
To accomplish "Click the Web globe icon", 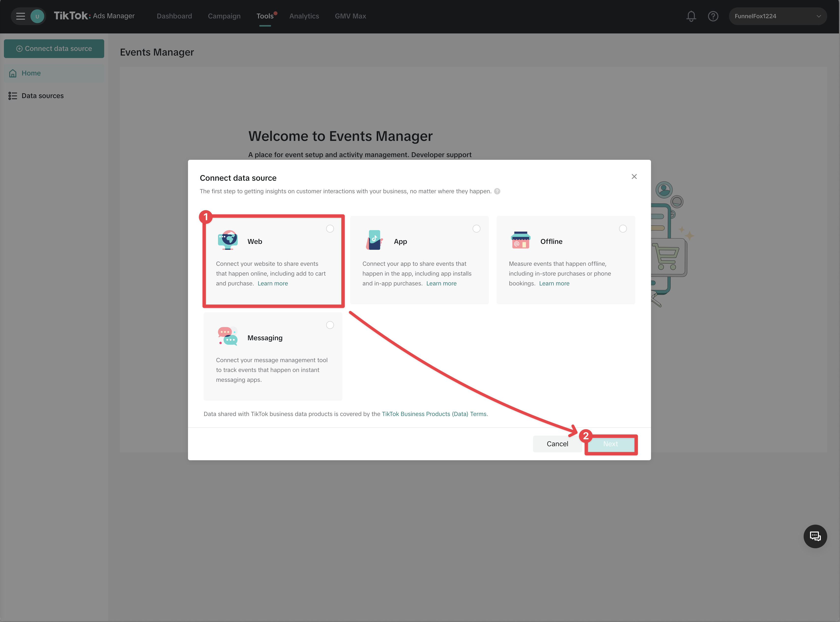I will point(228,240).
